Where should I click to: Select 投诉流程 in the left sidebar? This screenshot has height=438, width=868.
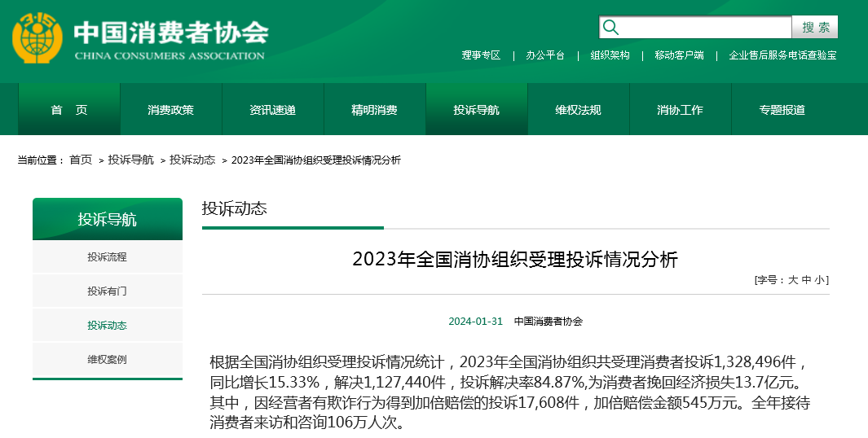click(x=108, y=257)
